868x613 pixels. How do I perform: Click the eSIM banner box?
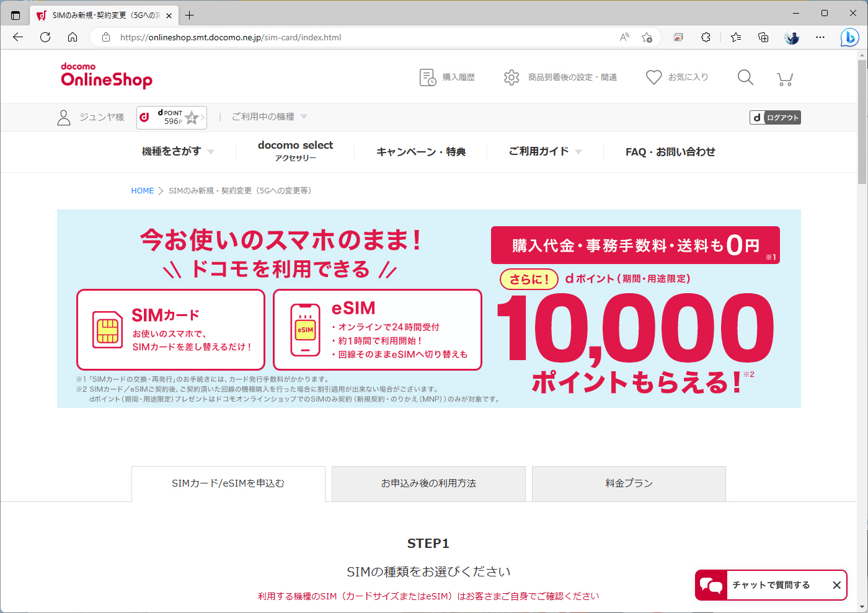pos(378,330)
